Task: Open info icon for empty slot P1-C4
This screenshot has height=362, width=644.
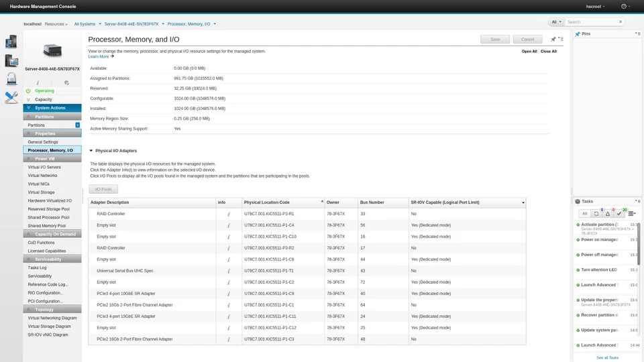Action: point(229,225)
